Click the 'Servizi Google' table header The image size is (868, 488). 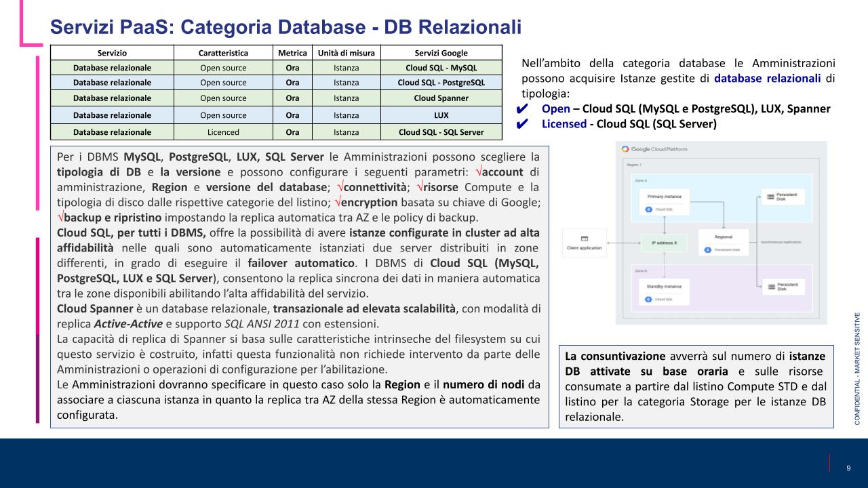coord(441,52)
